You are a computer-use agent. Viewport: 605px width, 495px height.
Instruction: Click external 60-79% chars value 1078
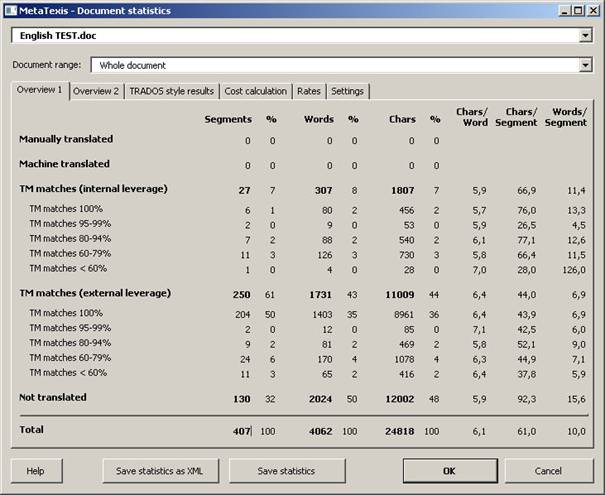404,360
